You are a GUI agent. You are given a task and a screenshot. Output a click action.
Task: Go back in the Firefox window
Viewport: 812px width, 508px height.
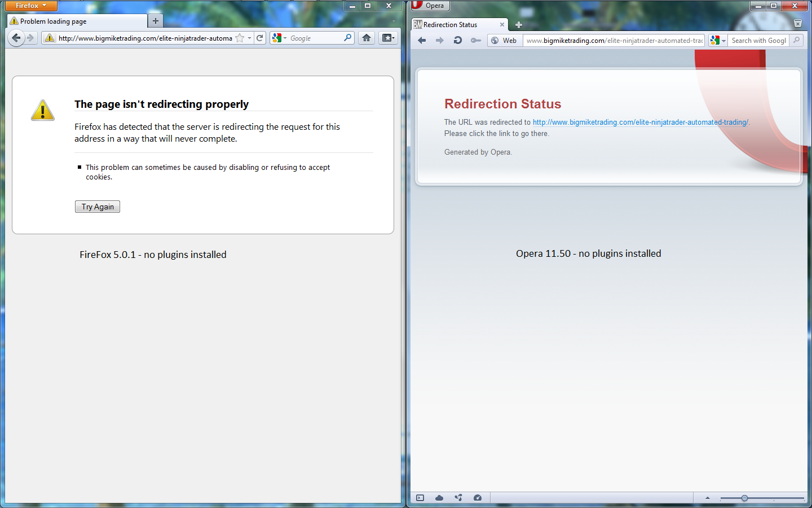16,38
